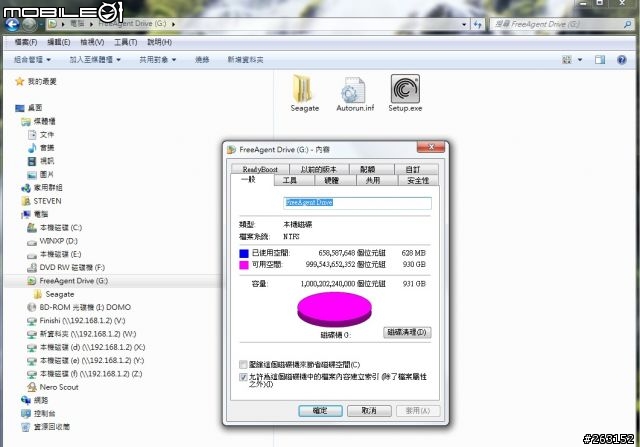This screenshot has width=640, height=447.
Task: Select network drive (Z:) entry
Action: click(x=84, y=374)
